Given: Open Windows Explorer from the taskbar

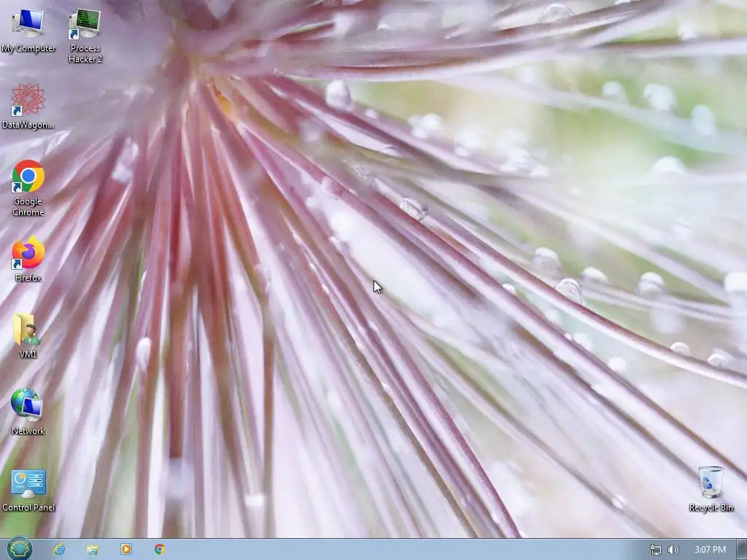Looking at the screenshot, I should (93, 550).
